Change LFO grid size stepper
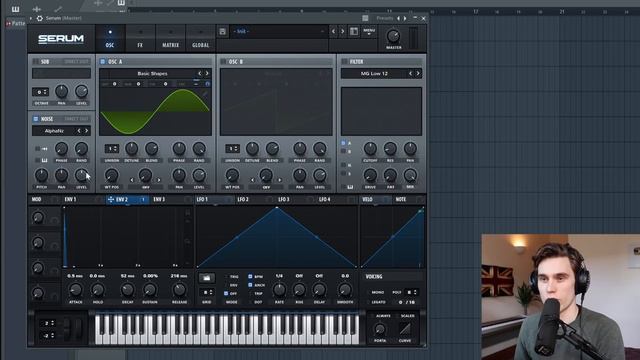The height and width of the screenshot is (360, 640). pos(207,292)
